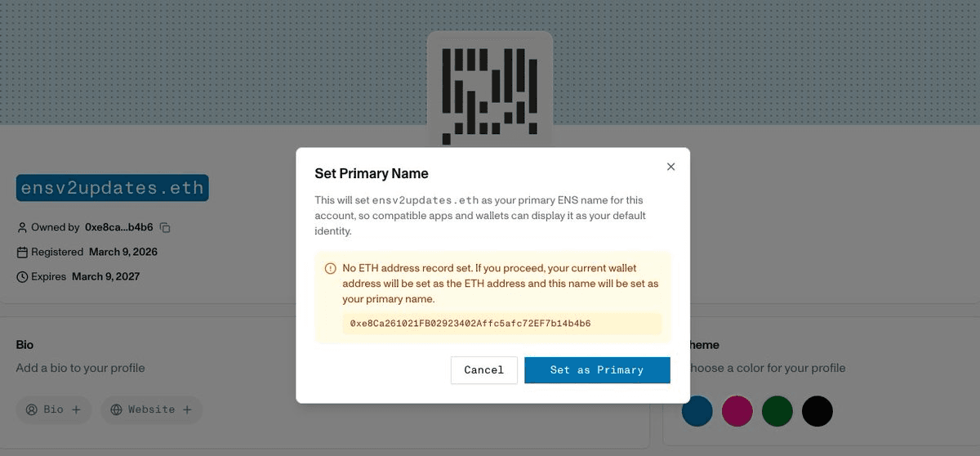Click the person icon beside Owned by

(x=22, y=228)
